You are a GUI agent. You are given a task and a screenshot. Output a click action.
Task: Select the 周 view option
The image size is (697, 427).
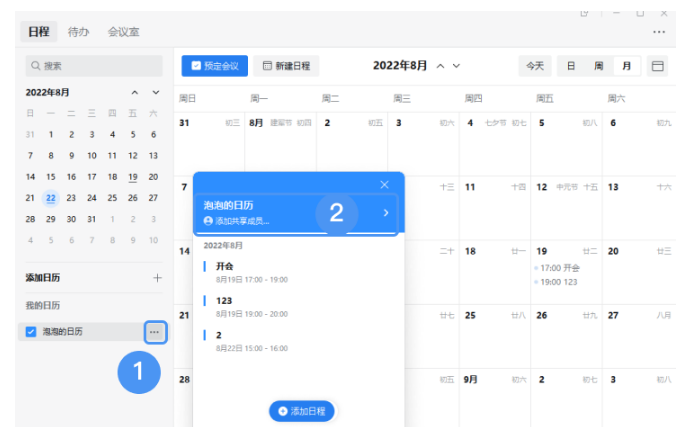[x=598, y=66]
